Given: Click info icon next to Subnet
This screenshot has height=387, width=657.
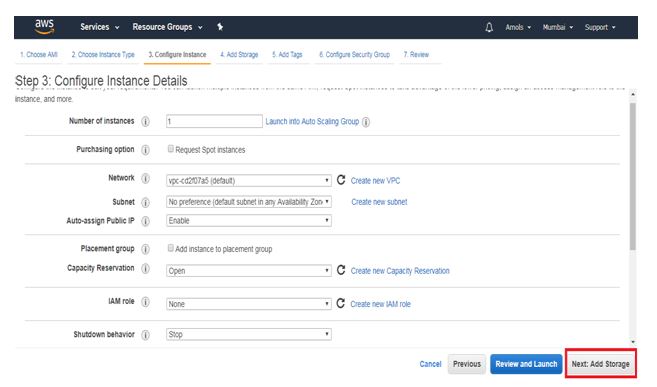Looking at the screenshot, I should 145,202.
